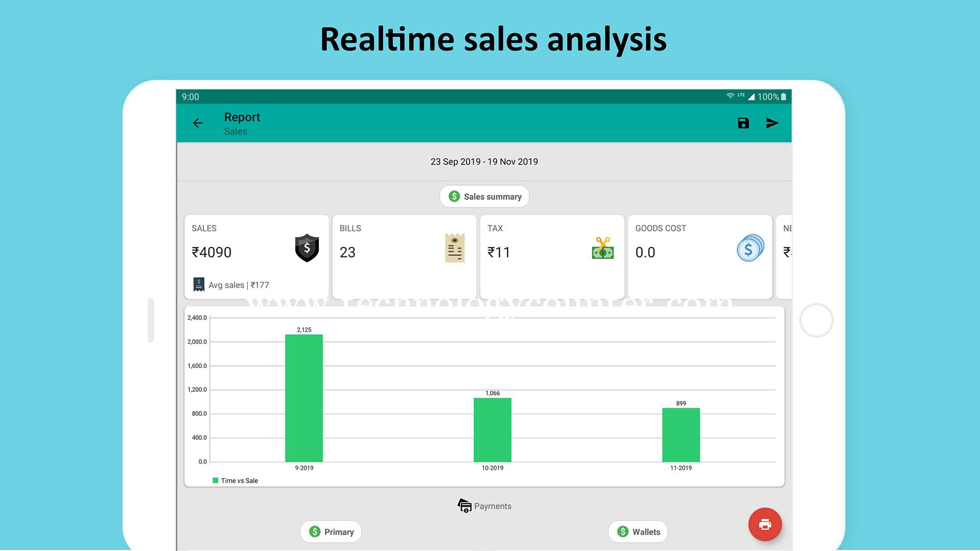The image size is (980, 551).
Task: Send the report via share icon
Action: 772,123
